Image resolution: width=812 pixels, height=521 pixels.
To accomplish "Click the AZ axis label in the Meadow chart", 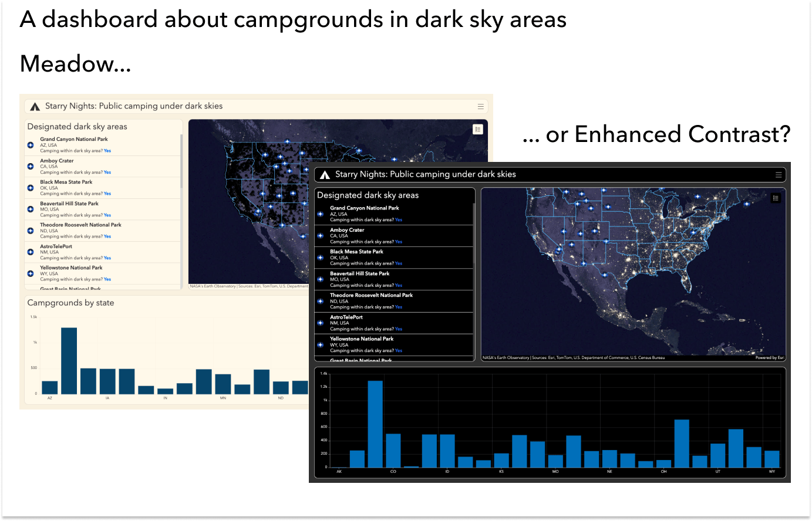I will pyautogui.click(x=50, y=398).
